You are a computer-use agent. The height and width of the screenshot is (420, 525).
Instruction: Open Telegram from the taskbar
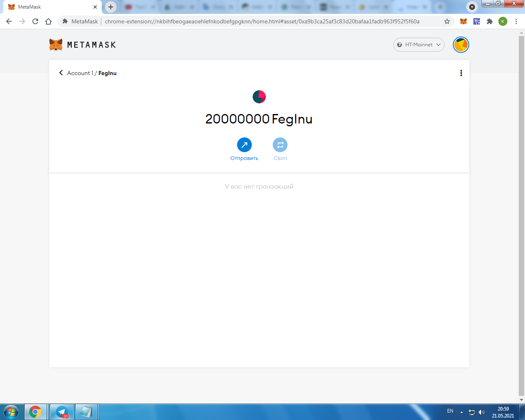62,412
